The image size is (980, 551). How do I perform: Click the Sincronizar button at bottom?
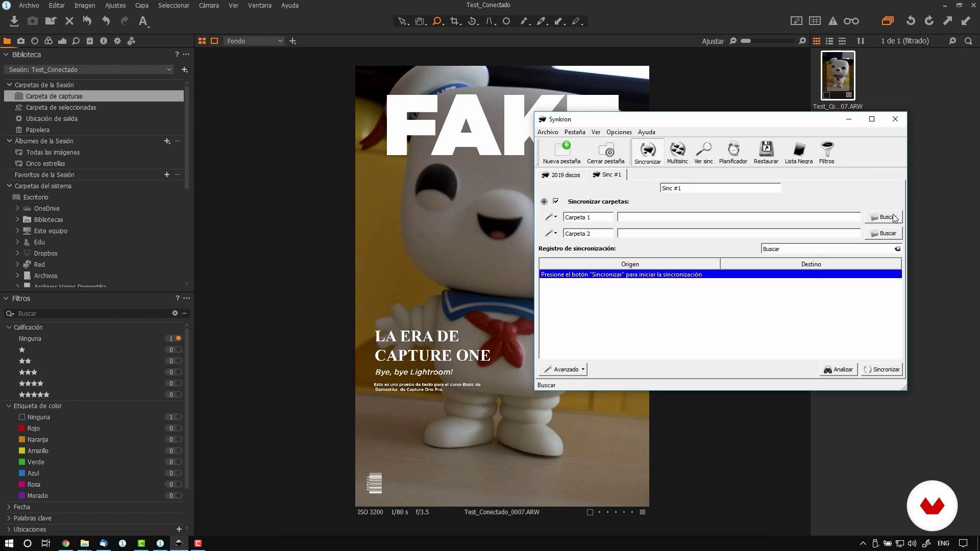[x=881, y=369]
